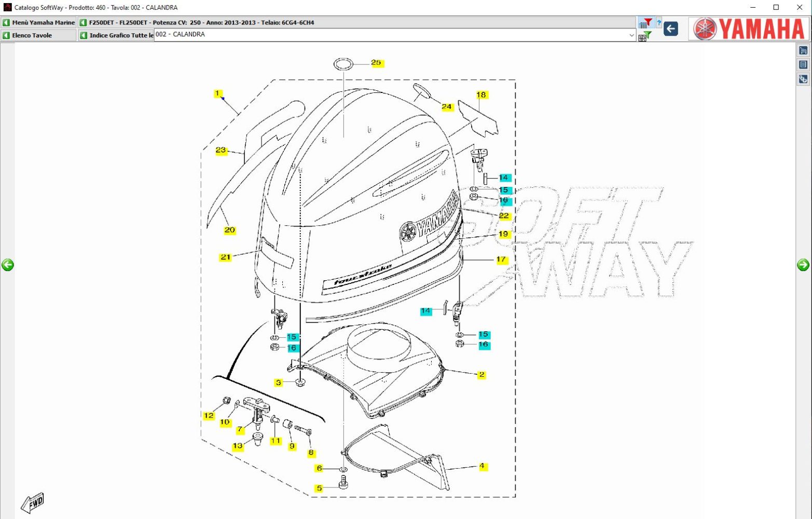Select part number 12 in the diagram
This screenshot has width=812, height=519.
point(209,415)
